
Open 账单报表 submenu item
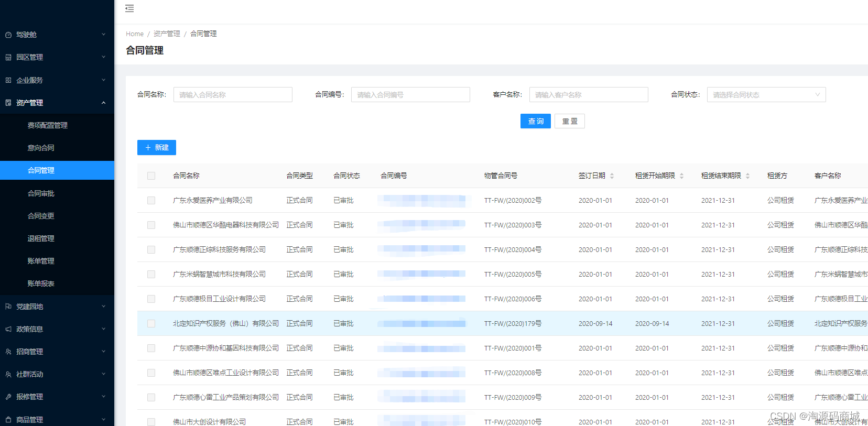pos(57,283)
